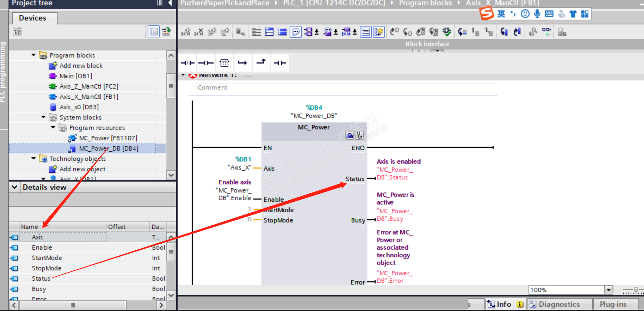Collapse the Program blocks folder

click(33, 55)
